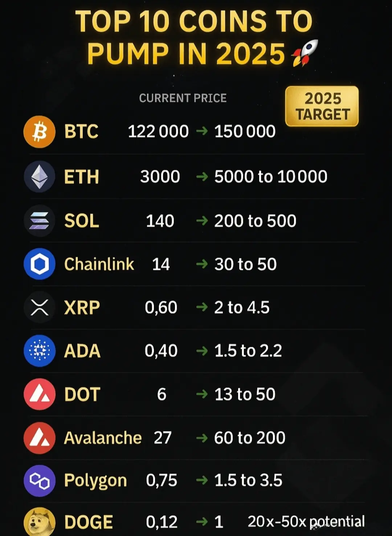Viewport: 392px width, 536px height.
Task: Click the blue Chainlink hexagon icon
Action: 40,264
